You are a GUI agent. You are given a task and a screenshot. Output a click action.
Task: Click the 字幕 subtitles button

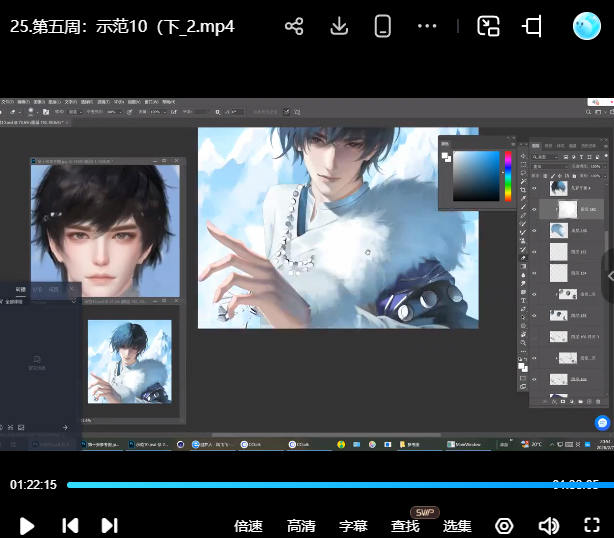[x=353, y=525]
